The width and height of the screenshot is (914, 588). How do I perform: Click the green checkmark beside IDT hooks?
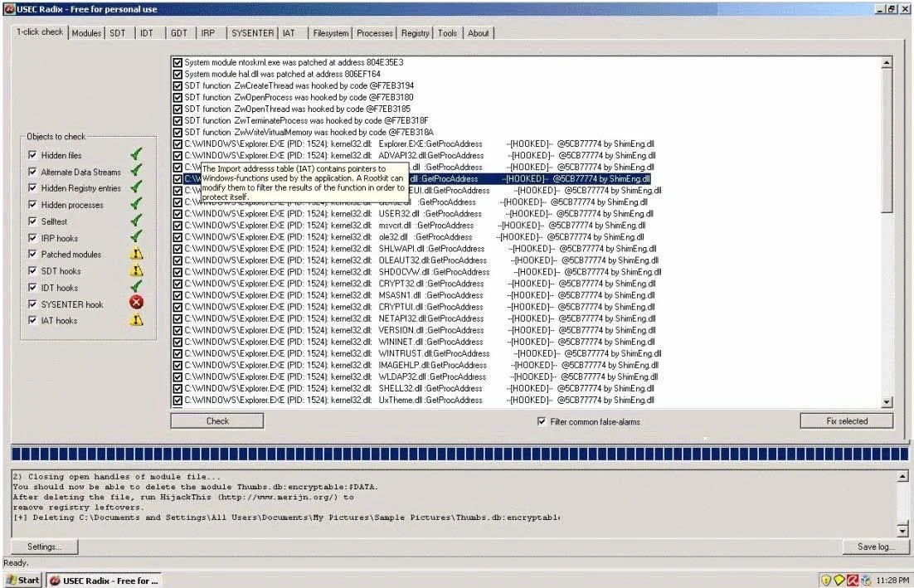(x=136, y=287)
